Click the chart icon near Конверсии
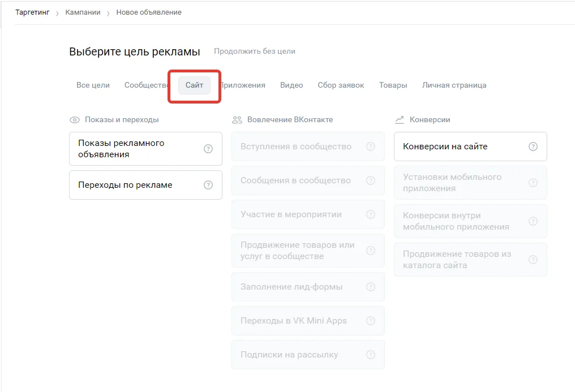The width and height of the screenshot is (575, 392). coord(400,120)
